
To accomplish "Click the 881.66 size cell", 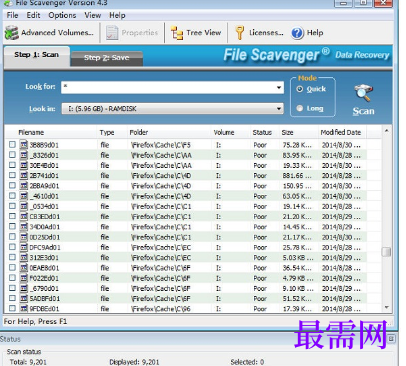I will (x=297, y=176).
